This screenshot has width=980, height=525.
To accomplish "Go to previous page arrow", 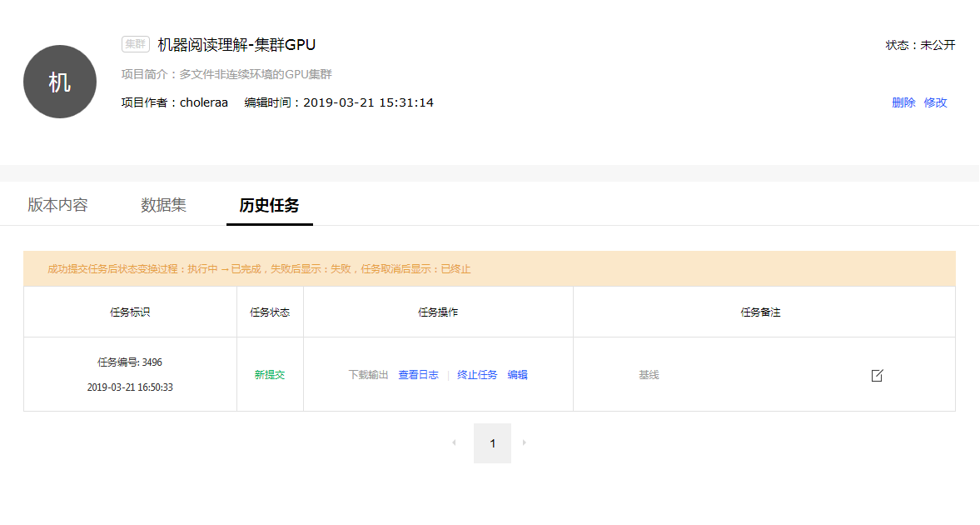I will 455,443.
